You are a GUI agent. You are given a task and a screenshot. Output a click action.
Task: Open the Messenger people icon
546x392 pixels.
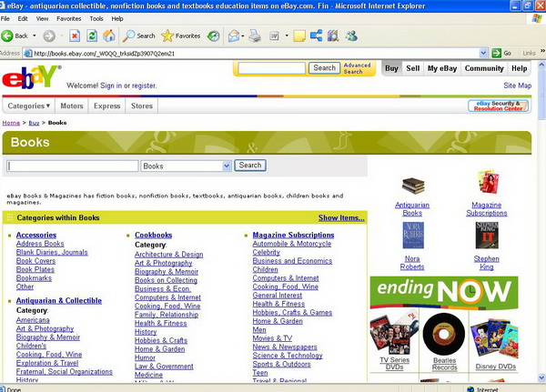coord(351,35)
